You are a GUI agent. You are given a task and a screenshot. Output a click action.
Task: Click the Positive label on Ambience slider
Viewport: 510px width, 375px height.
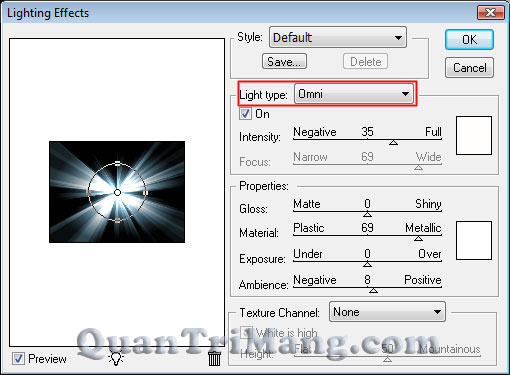coord(423,280)
